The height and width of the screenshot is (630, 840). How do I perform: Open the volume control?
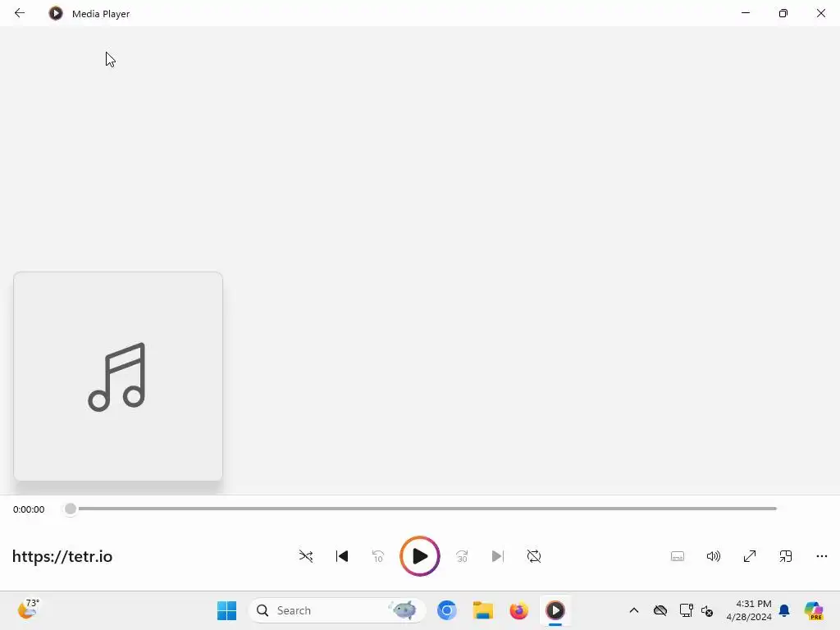point(714,556)
